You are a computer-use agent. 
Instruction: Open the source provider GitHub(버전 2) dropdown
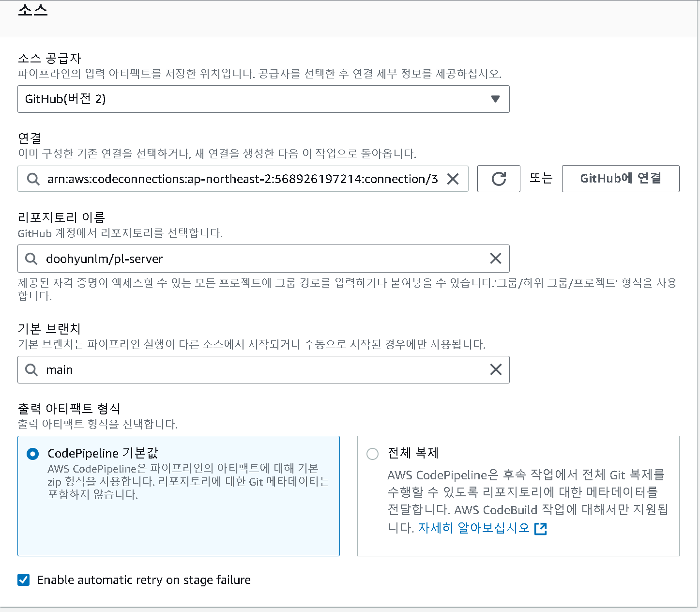tap(263, 99)
